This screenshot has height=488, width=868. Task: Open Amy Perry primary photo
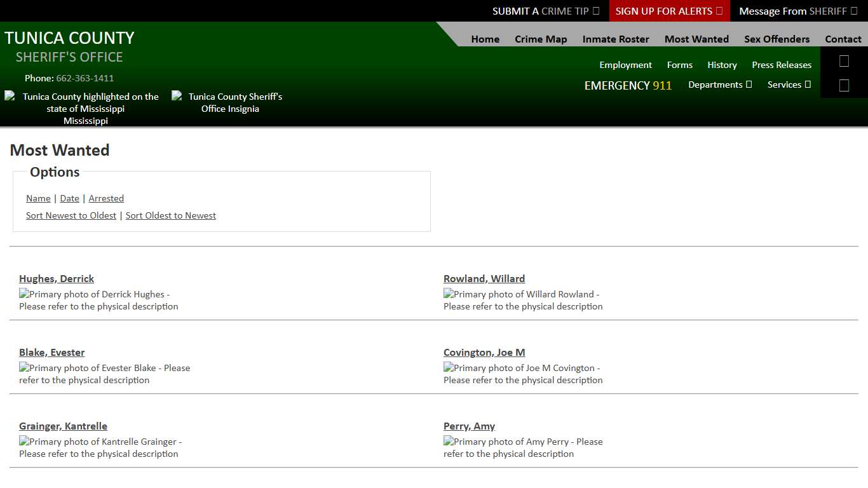tap(522, 447)
